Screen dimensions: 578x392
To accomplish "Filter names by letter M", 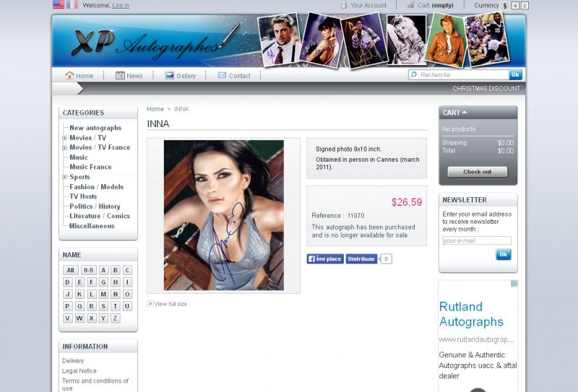I will pos(103,295).
